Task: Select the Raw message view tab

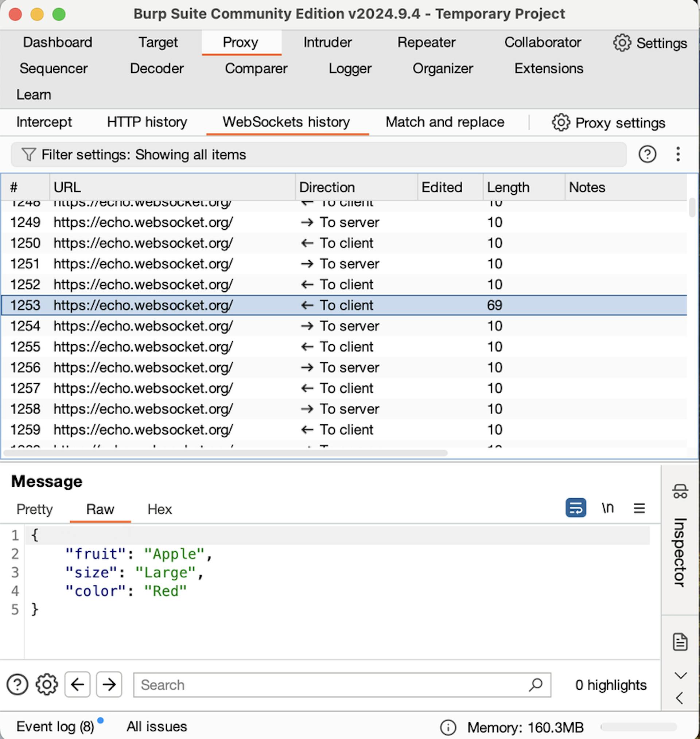Action: pos(100,509)
